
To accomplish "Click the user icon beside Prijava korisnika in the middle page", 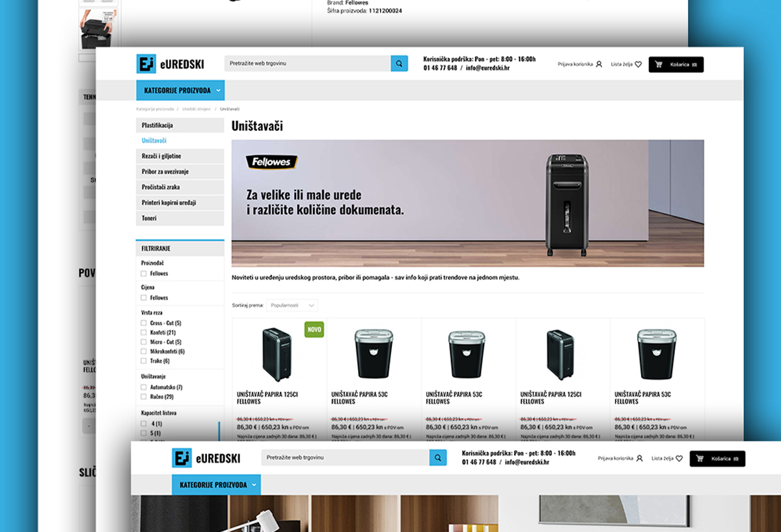I will pyautogui.click(x=599, y=64).
